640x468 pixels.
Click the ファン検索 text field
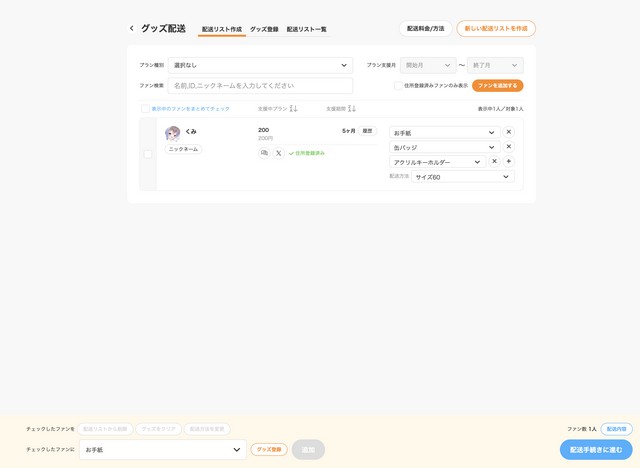[x=260, y=86]
